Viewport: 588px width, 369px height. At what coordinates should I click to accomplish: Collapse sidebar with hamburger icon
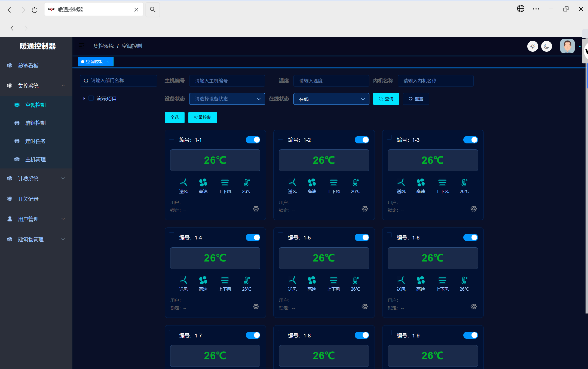coord(81,46)
